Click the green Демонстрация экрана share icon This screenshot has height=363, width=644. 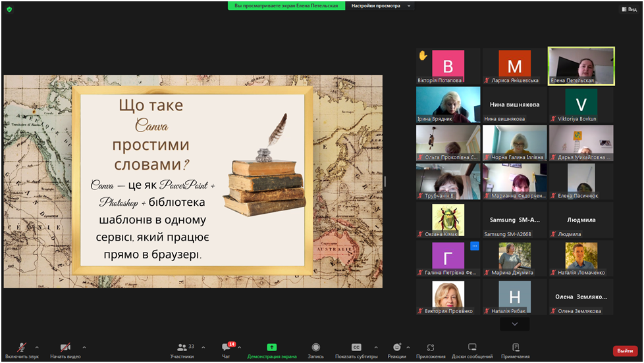(x=272, y=347)
